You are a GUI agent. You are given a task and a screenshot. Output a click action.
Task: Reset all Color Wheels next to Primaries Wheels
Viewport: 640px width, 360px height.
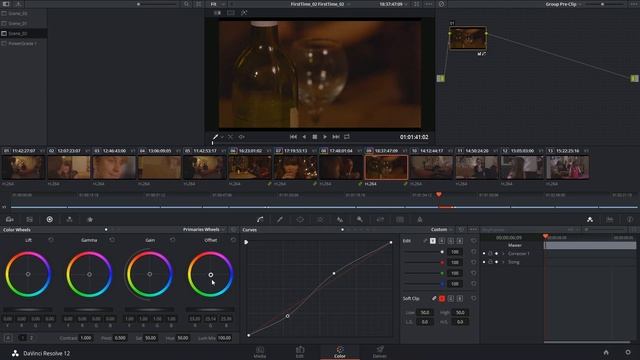(x=233, y=230)
